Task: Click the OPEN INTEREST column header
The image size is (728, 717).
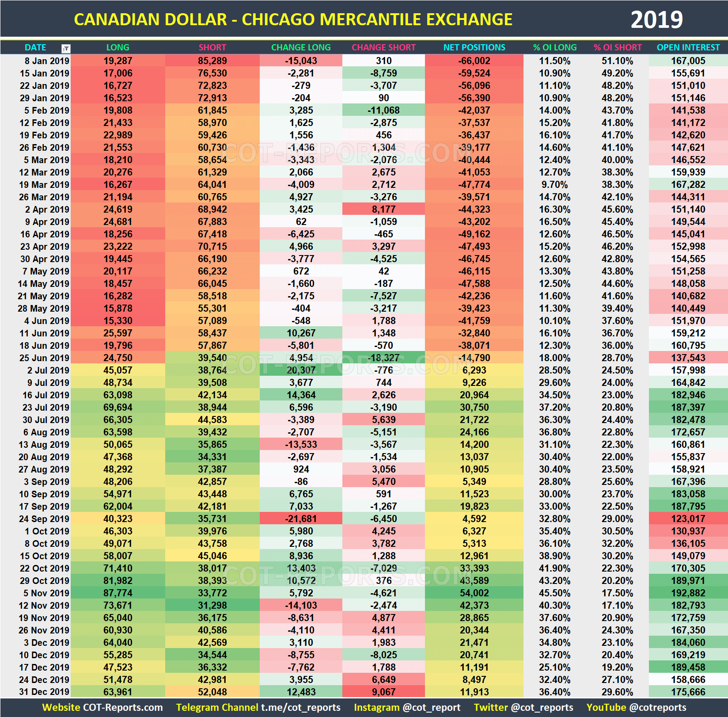Action: click(688, 47)
